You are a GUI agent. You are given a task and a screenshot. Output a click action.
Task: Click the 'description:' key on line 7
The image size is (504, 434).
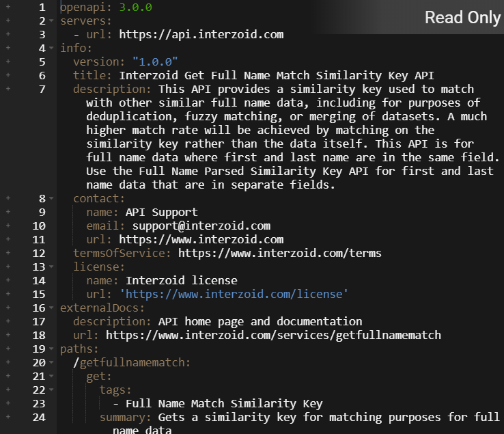point(112,89)
